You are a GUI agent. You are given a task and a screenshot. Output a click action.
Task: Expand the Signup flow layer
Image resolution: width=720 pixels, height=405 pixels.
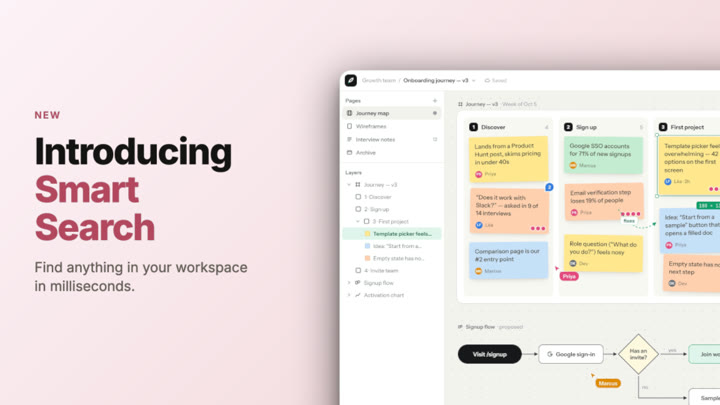[x=349, y=283]
